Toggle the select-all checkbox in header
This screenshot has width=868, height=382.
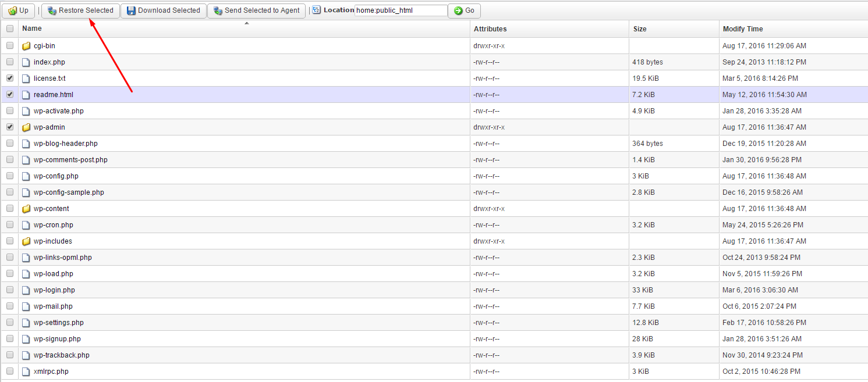tap(9, 28)
